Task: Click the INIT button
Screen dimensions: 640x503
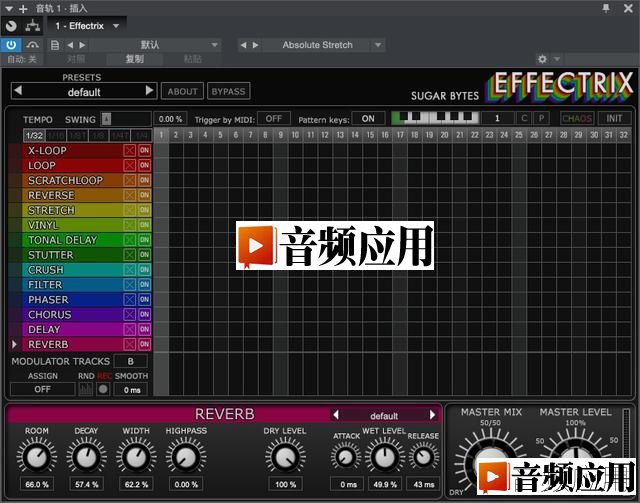Action: point(614,118)
